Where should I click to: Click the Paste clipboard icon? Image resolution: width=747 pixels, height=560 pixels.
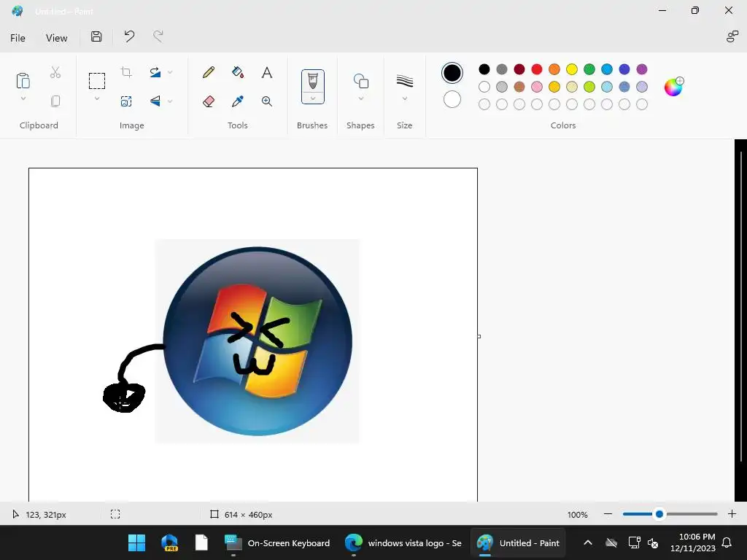coord(23,80)
